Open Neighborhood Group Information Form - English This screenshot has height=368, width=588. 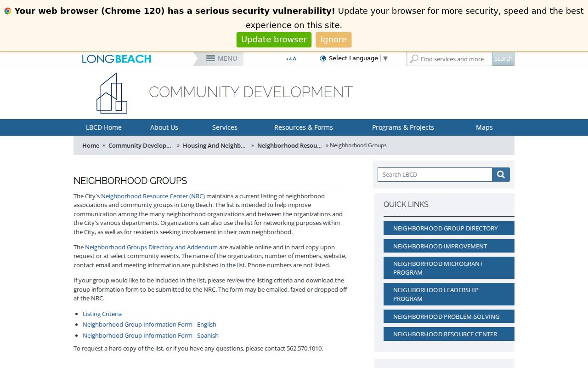[149, 324]
